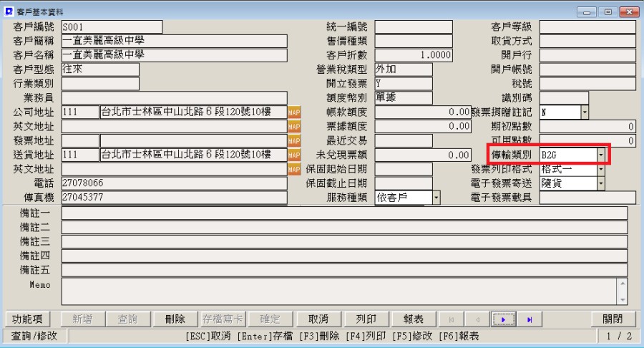Expand 發票捐贈註記 dropdown
Image resolution: width=644 pixels, height=348 pixels.
(x=585, y=112)
